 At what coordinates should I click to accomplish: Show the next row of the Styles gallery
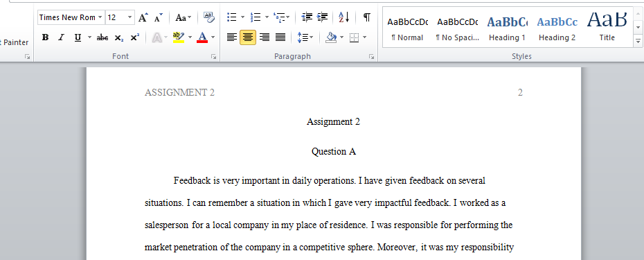click(x=638, y=28)
